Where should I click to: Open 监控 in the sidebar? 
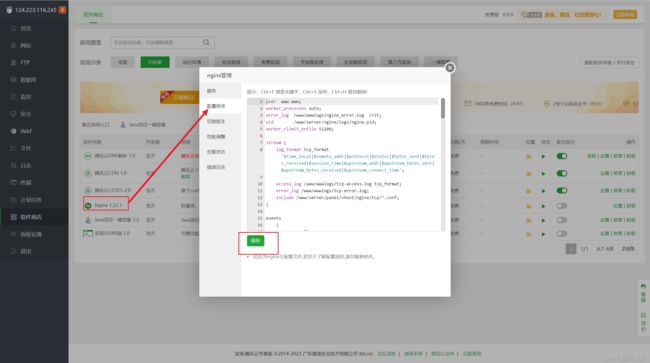point(26,97)
